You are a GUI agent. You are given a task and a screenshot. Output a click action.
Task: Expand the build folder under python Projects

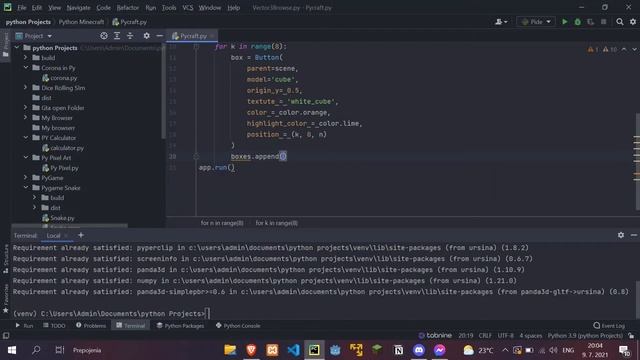(x=26, y=58)
